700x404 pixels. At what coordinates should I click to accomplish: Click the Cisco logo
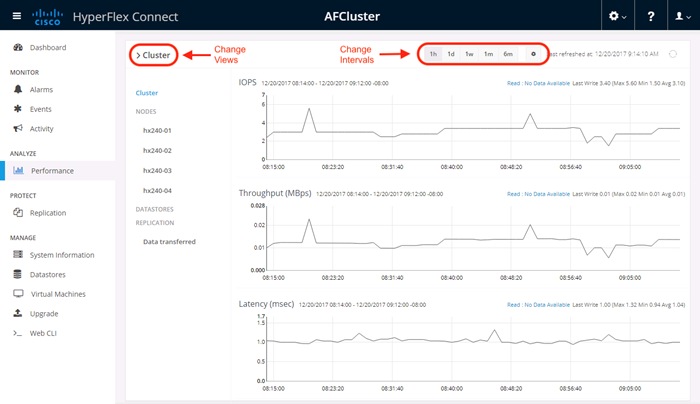[x=47, y=17]
